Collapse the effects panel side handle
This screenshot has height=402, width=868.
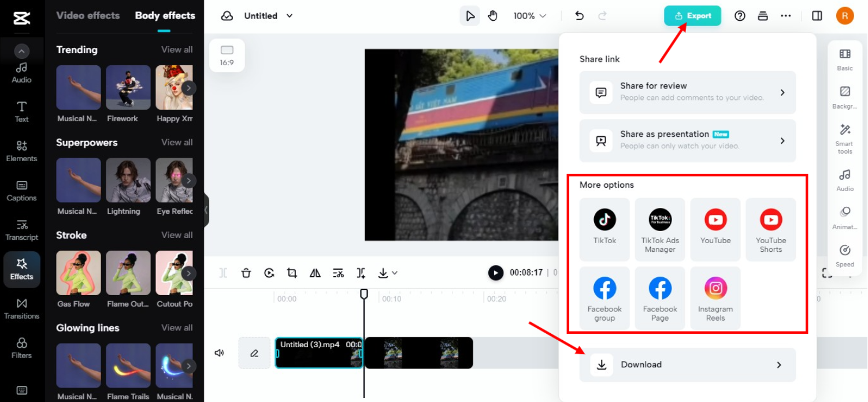(x=206, y=210)
